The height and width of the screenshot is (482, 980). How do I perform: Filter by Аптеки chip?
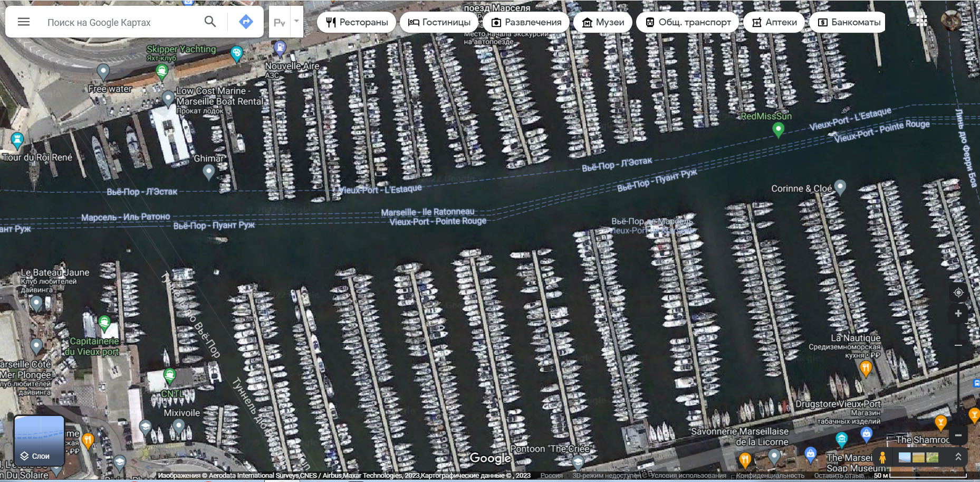774,22
